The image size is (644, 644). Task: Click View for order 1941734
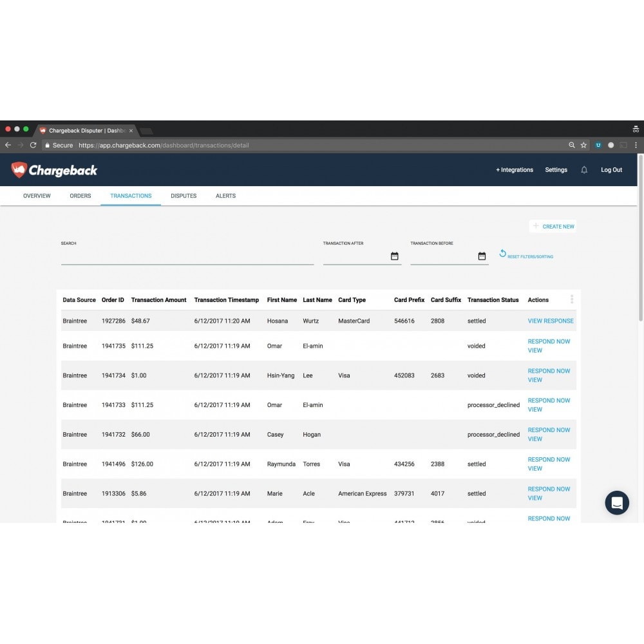[x=535, y=380]
